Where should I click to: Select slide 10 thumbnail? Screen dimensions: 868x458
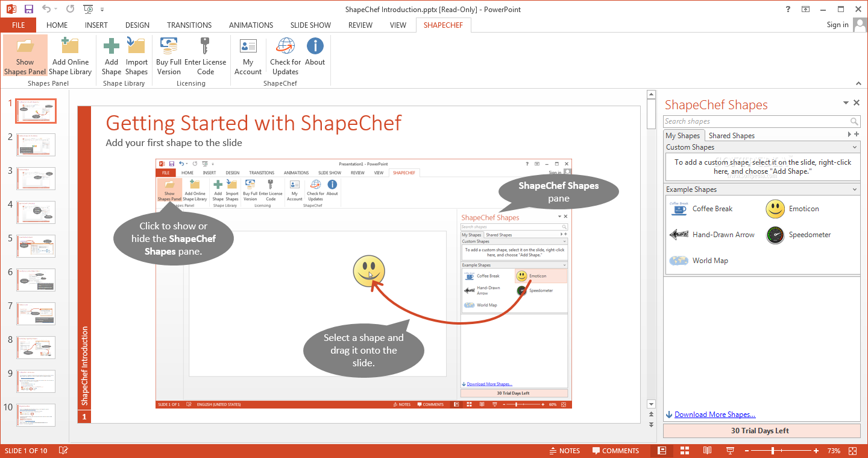click(36, 415)
